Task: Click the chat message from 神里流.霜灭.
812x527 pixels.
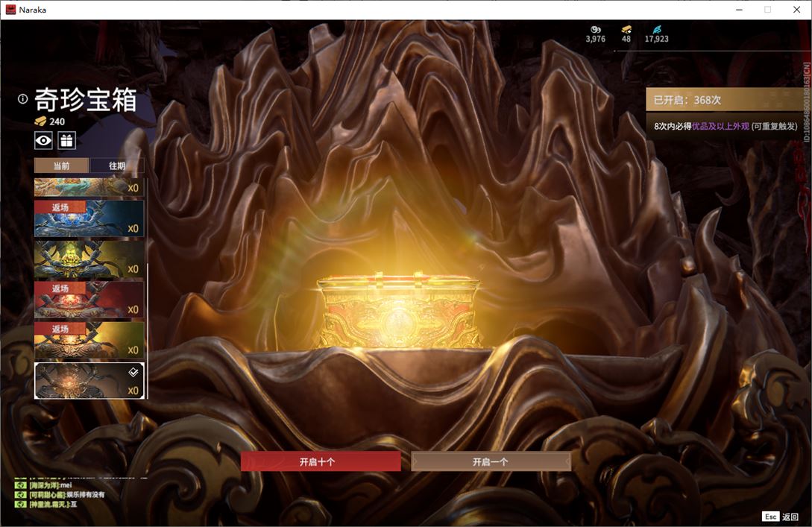Action: pyautogui.click(x=53, y=504)
